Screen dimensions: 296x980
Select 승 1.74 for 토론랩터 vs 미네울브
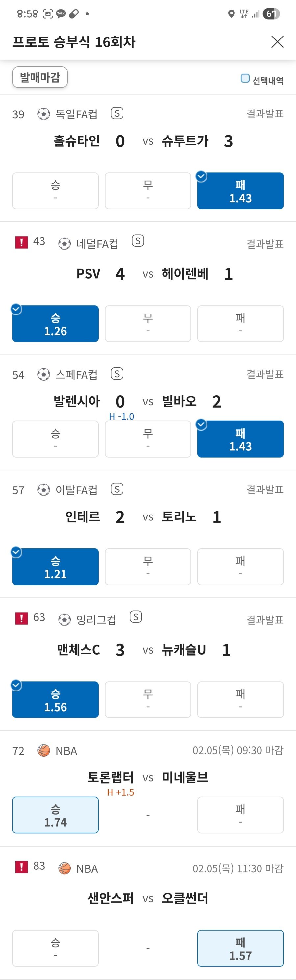(56, 815)
